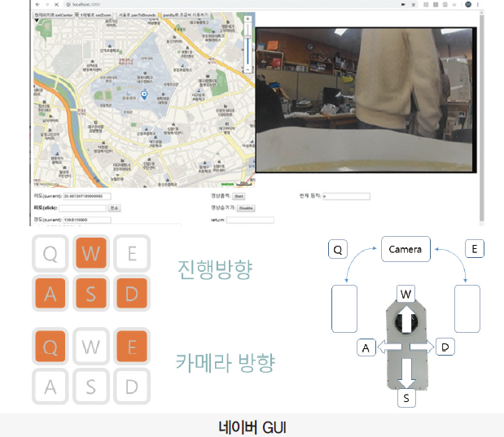Open the browser profile avatar
Viewport: 504px width, 437px height.
(468, 4)
